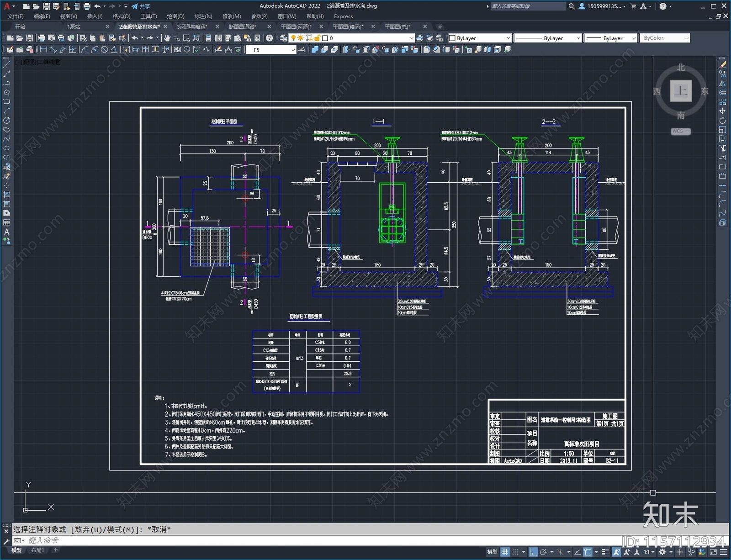The image size is (731, 560).
Task: Click the WCS label under the ViewCube
Action: coord(681,131)
